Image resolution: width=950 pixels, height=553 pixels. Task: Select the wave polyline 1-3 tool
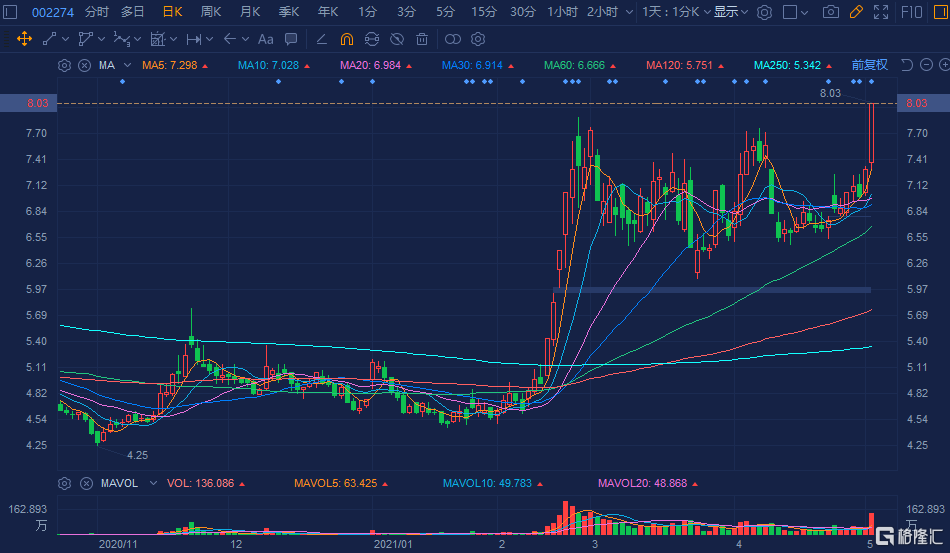click(122, 39)
